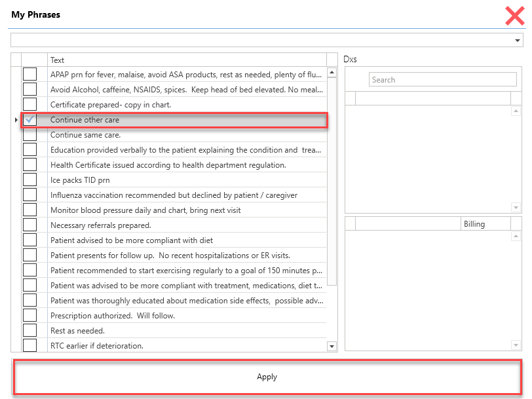The image size is (532, 399).
Task: Check the 'Health Certificate issued' phrase box
Action: [30, 164]
